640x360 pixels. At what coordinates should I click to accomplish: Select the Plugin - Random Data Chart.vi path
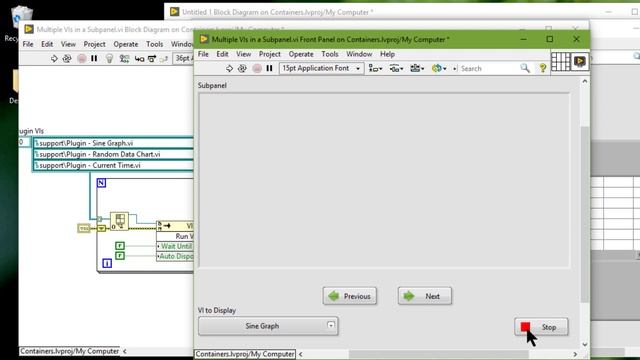click(113, 154)
